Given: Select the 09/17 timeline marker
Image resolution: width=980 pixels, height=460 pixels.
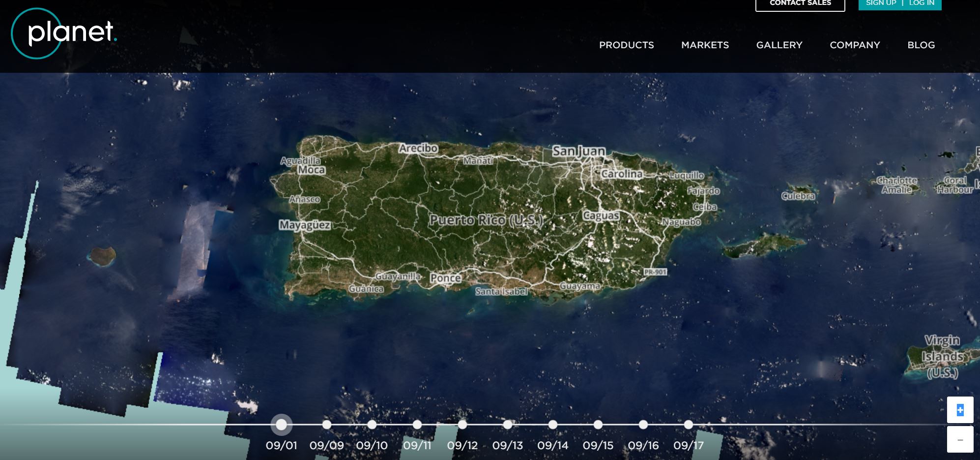Looking at the screenshot, I should 689,424.
